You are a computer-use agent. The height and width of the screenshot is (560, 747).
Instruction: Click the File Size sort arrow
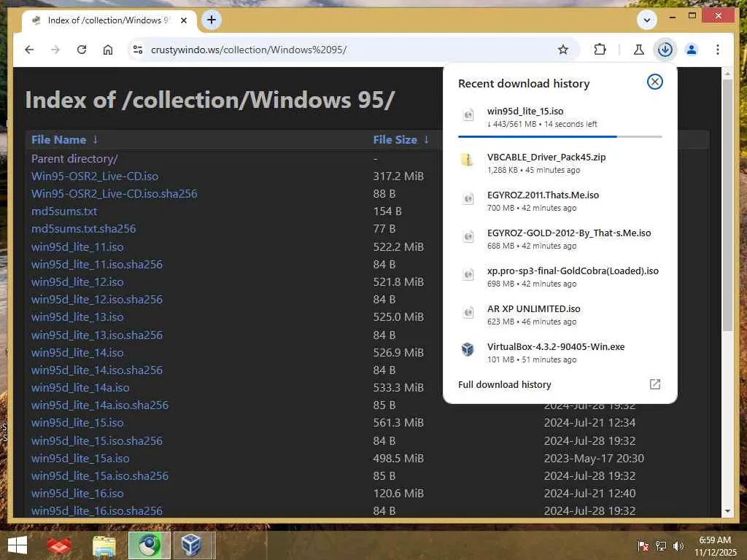[426, 139]
